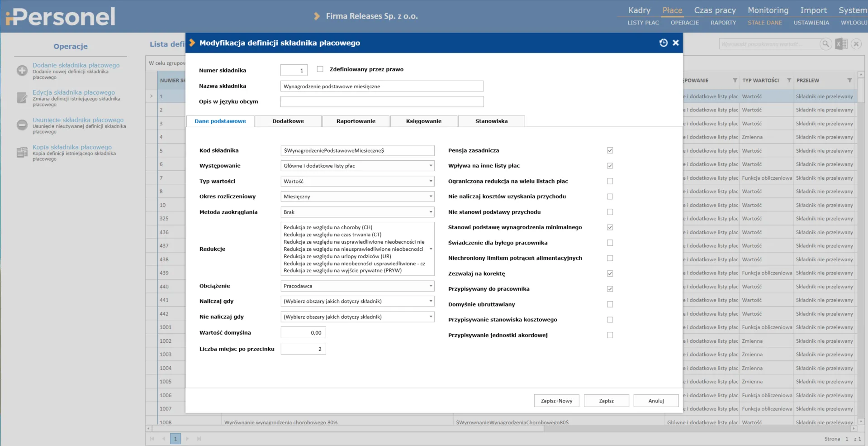Open the Kadry menu

(x=639, y=10)
